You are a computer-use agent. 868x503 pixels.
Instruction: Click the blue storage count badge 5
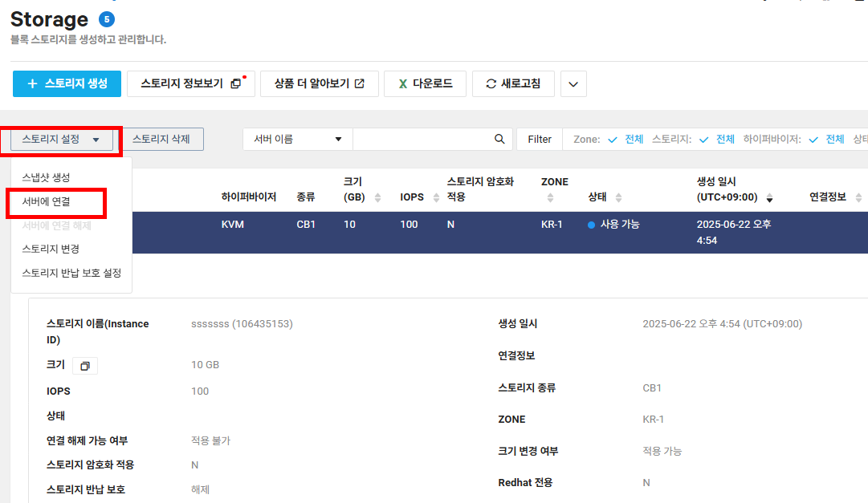click(x=107, y=20)
